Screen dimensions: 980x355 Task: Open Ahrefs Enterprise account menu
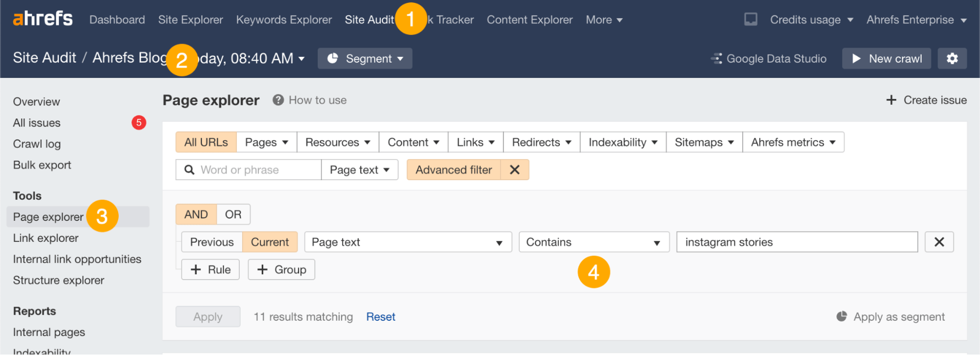coord(916,20)
